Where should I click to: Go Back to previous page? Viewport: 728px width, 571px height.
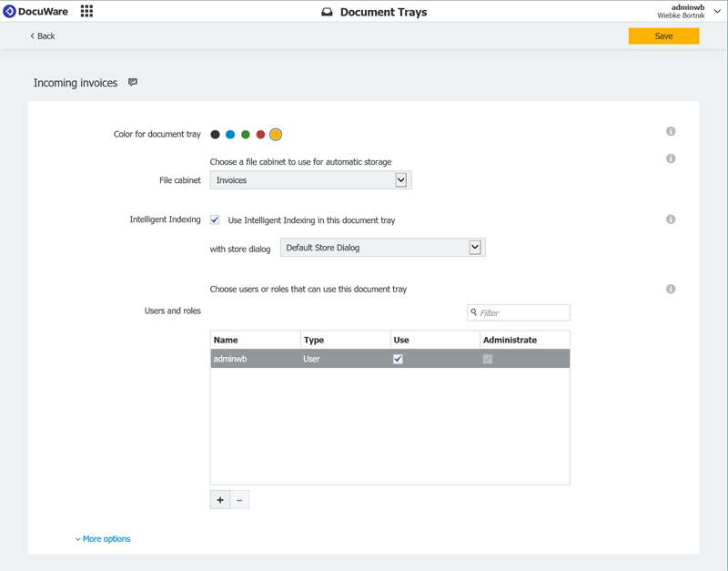coord(43,36)
